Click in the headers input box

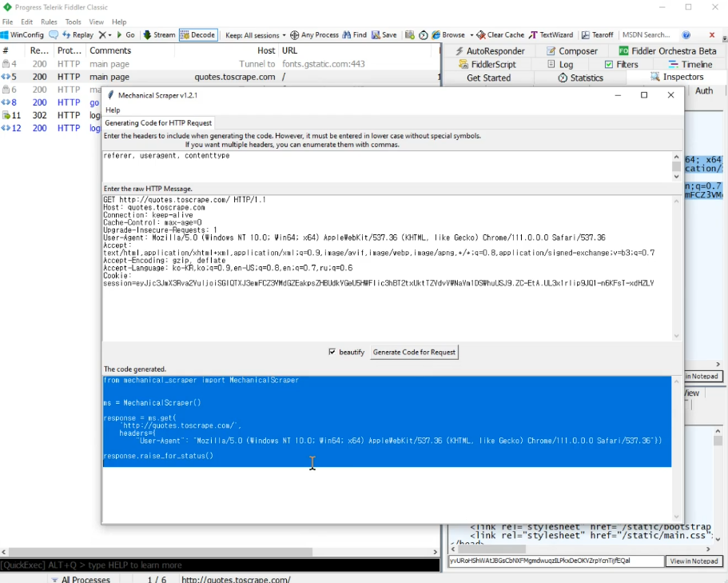point(387,166)
